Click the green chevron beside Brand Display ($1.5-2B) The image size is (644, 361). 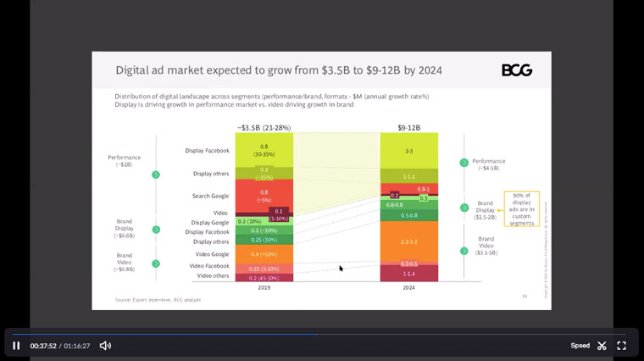tap(464, 208)
